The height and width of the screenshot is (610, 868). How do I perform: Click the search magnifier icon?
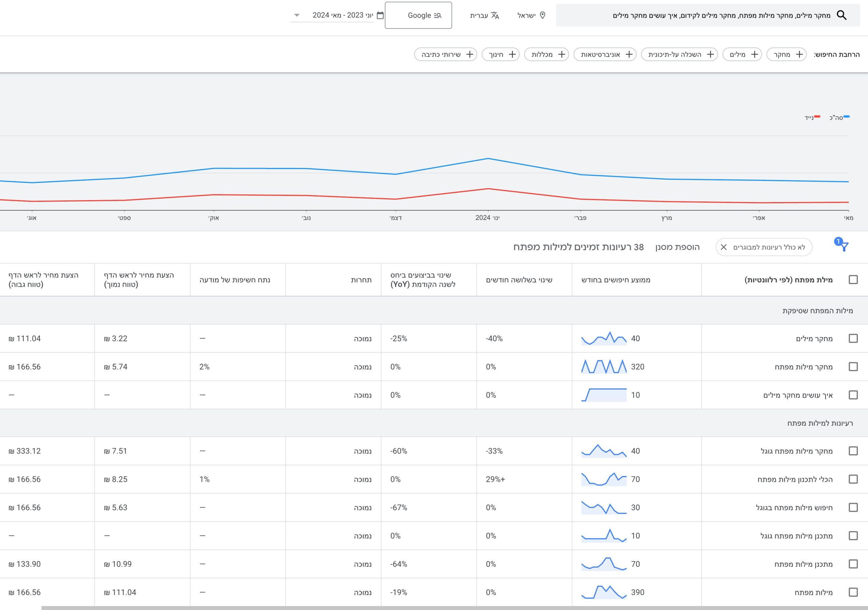[841, 15]
